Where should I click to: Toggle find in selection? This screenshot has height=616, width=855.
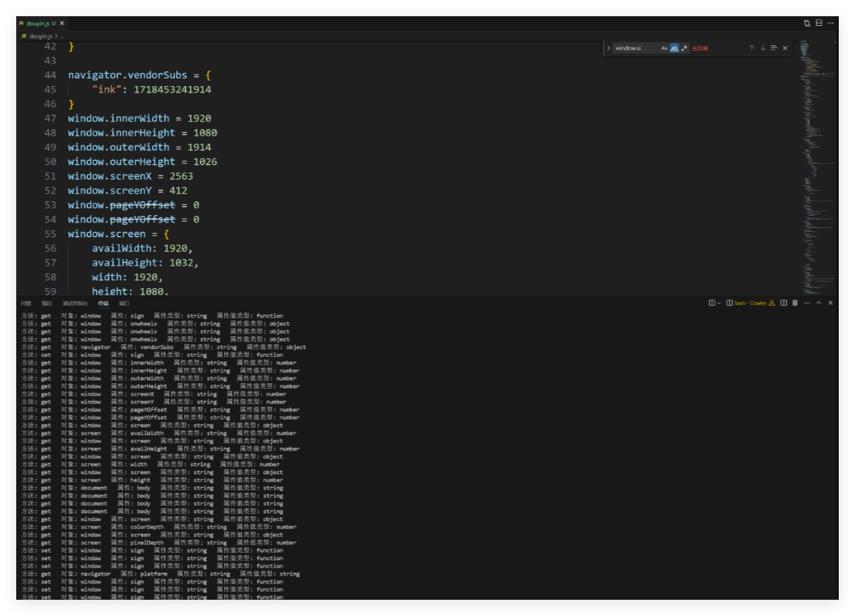pyautogui.click(x=774, y=48)
